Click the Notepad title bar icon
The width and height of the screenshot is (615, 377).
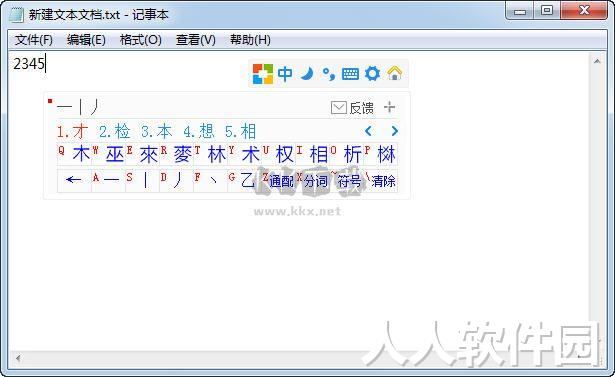pos(16,15)
